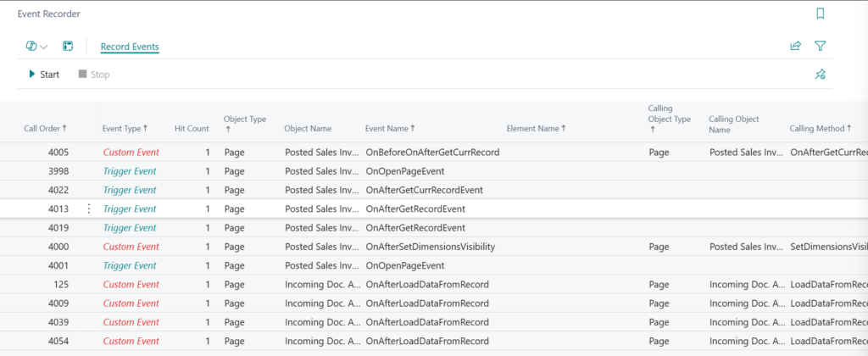Select the row with call order 4005

click(53, 153)
